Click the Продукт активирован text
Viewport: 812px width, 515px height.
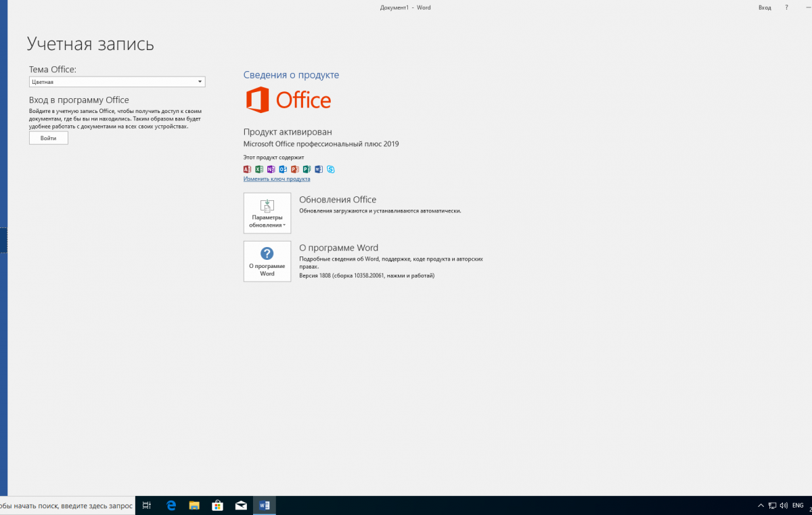tap(288, 132)
